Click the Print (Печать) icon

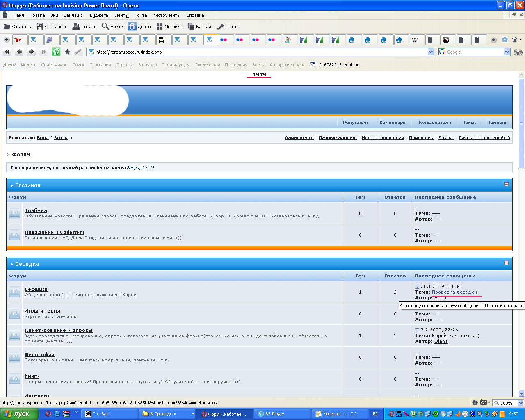(76, 27)
